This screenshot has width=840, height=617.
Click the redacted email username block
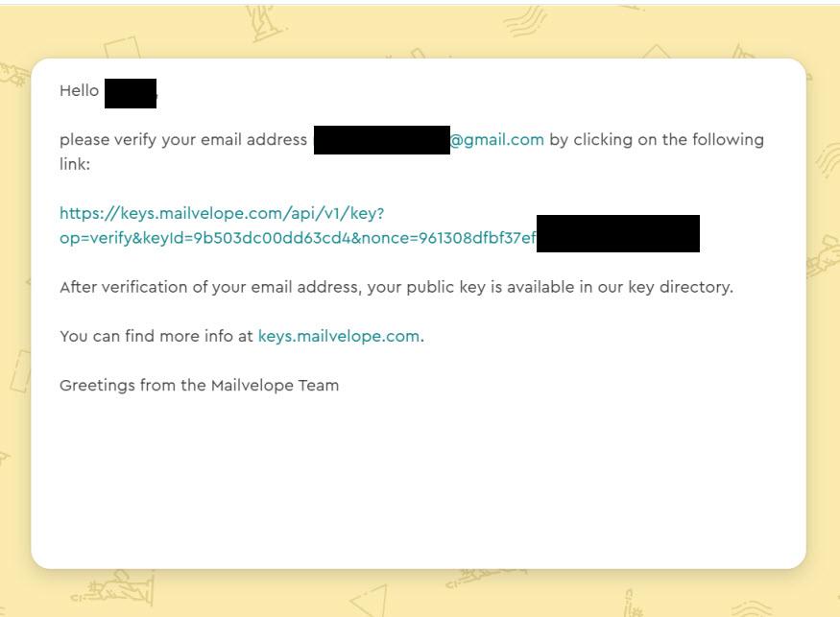tap(381, 140)
